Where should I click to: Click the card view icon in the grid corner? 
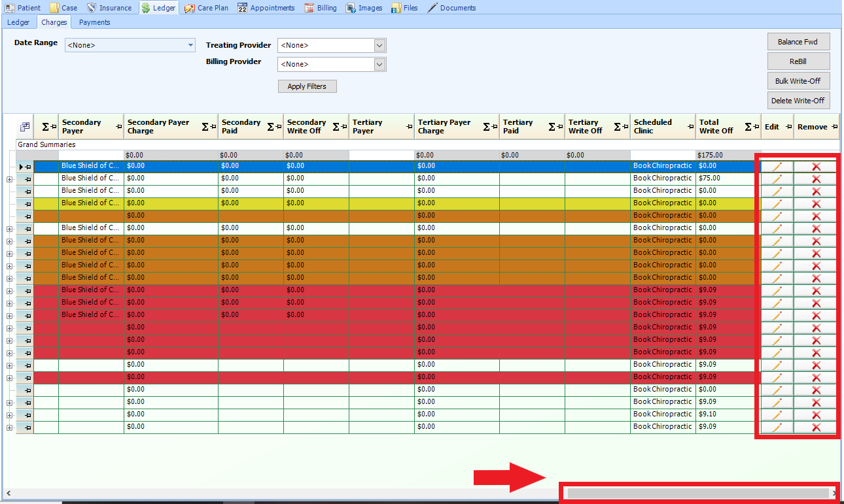24,126
